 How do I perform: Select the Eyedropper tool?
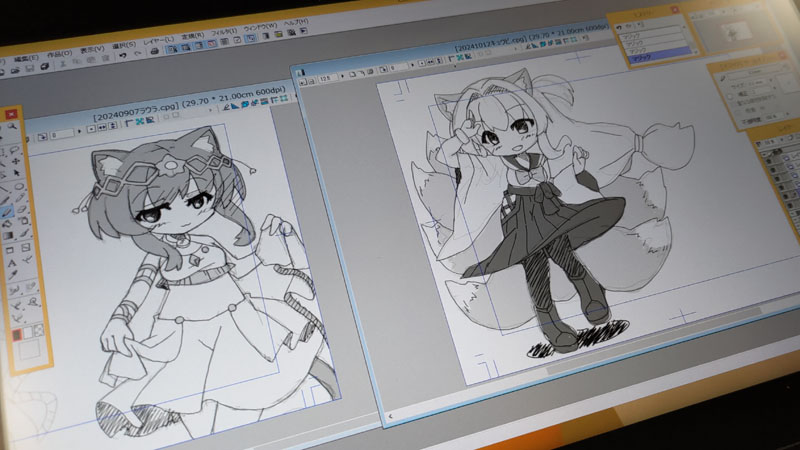pyautogui.click(x=12, y=276)
